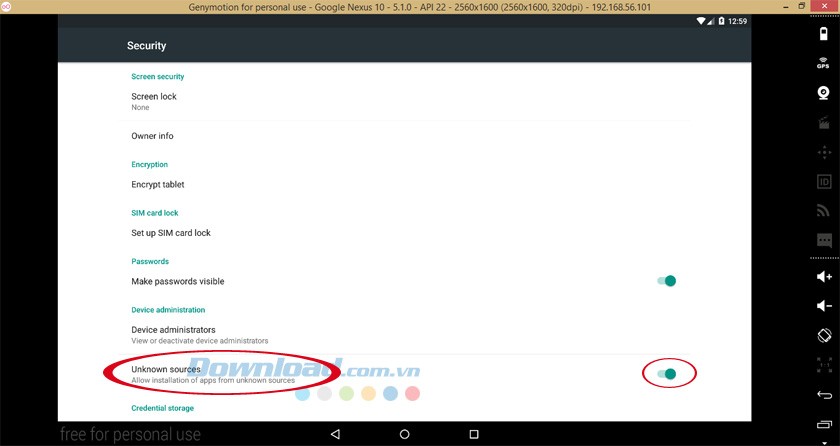The image size is (840, 446).
Task: Open the GPS widget
Action: point(824,62)
